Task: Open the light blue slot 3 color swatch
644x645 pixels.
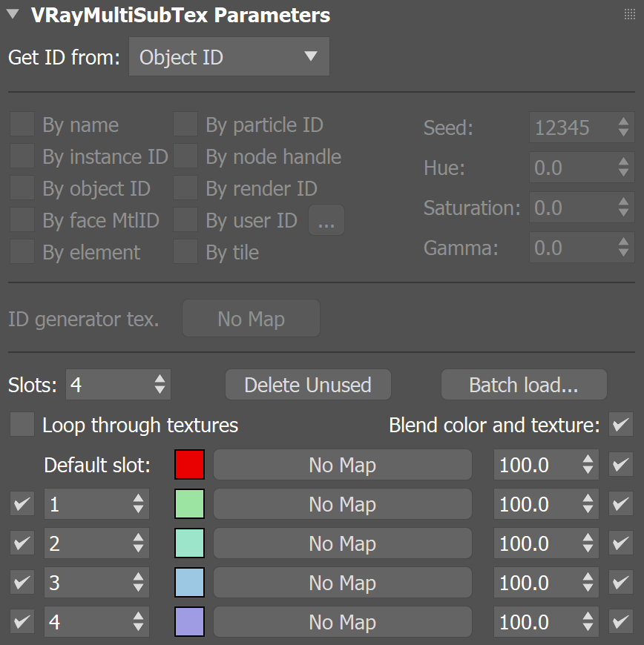Action: coord(189,583)
